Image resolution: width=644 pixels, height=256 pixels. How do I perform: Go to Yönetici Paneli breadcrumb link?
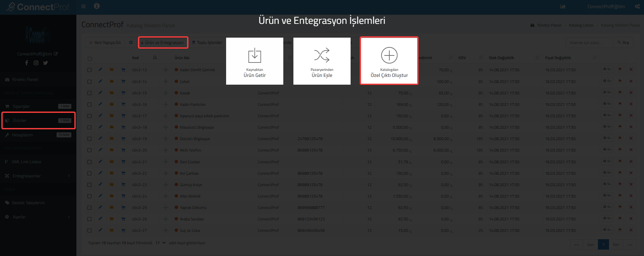tap(549, 25)
